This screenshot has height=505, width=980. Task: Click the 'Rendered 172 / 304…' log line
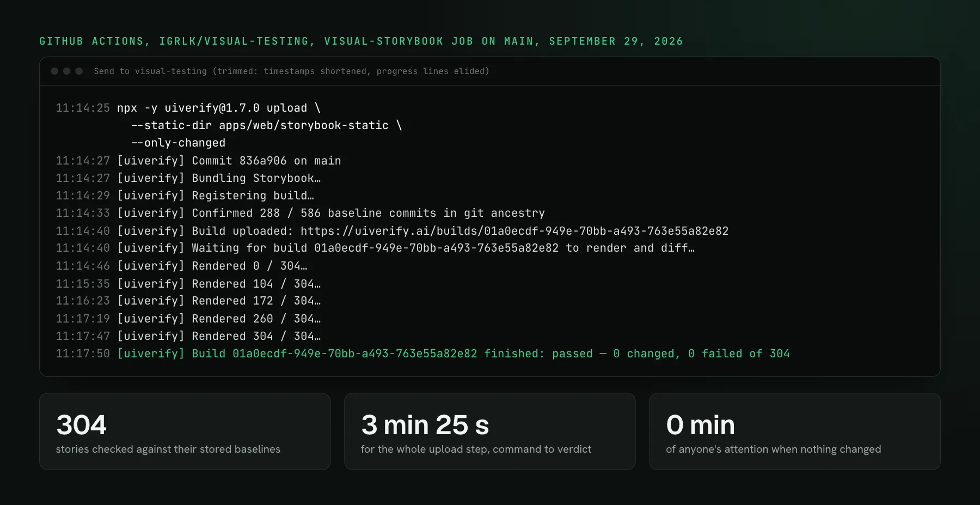(219, 301)
